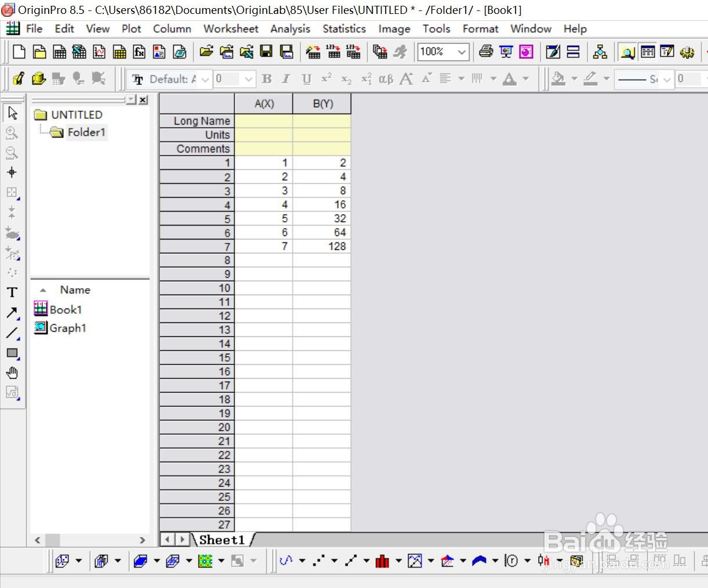Open the Import Wizard icon
The height and width of the screenshot is (588, 708).
tap(313, 52)
